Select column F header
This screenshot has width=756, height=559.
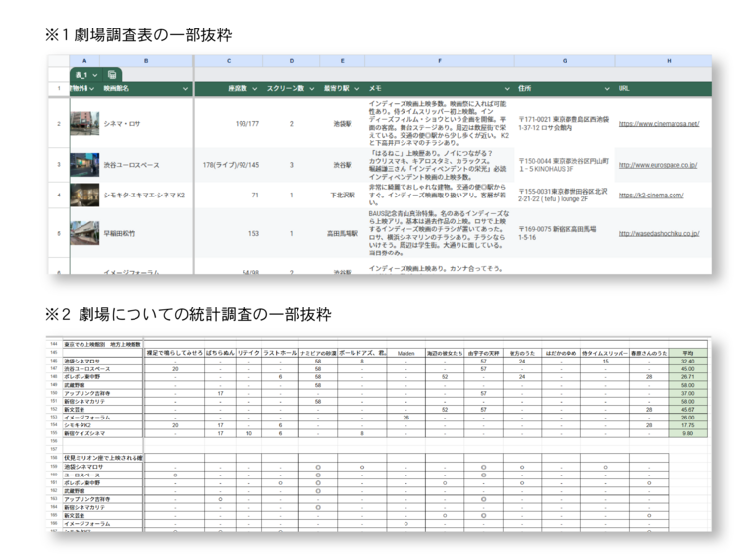(x=439, y=61)
